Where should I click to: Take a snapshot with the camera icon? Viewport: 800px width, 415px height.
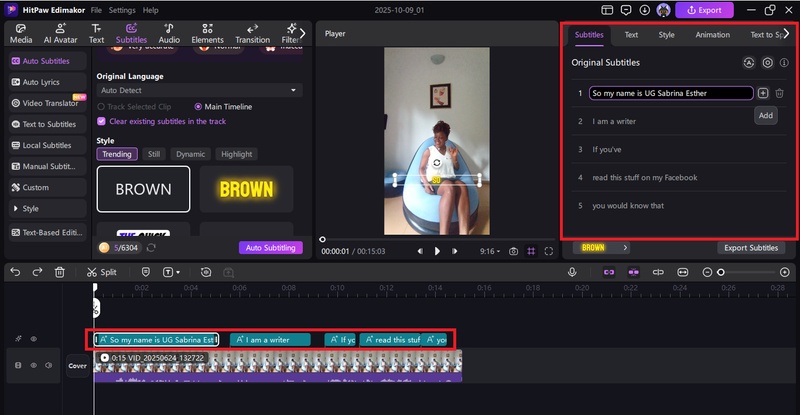coord(513,251)
